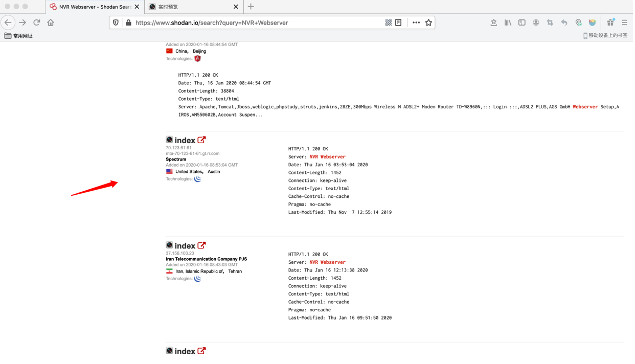The height and width of the screenshot is (364, 635).
Task: Click Last-Modified: Thu Jan 16 09:51:50 2020
Action: (x=340, y=317)
